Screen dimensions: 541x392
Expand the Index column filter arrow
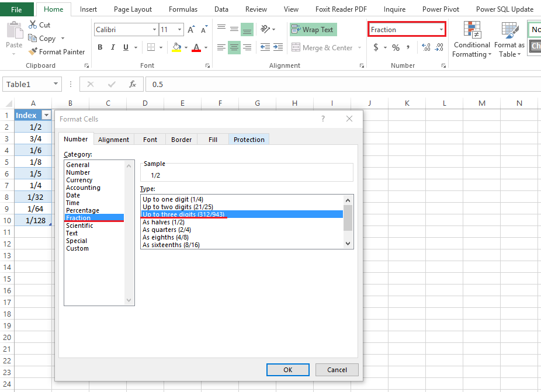46,115
